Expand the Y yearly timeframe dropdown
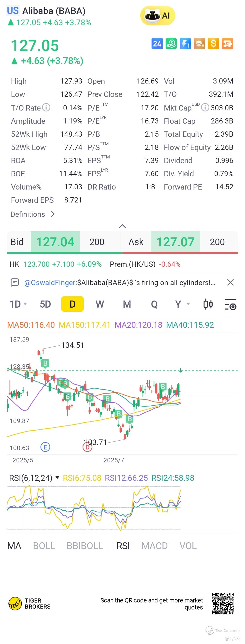245x644 pixels. tap(182, 304)
